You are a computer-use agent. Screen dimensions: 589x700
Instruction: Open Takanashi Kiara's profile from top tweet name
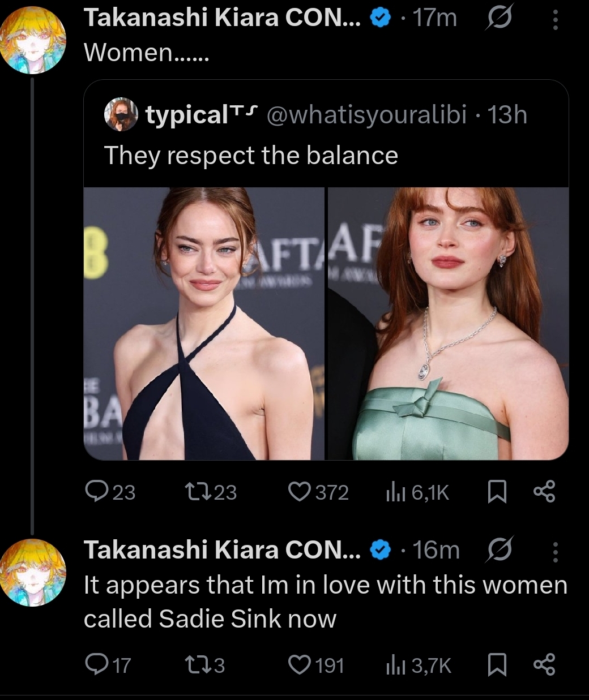[x=221, y=19]
